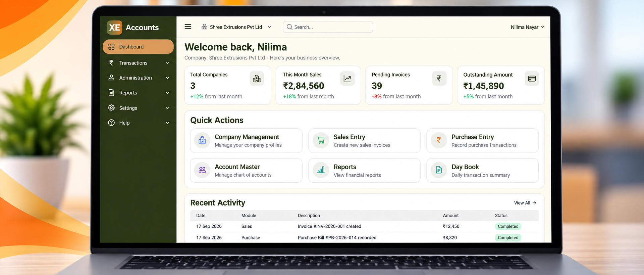The height and width of the screenshot is (275, 644).
Task: Click the Transactions rupee icon in sidebar
Action: pyautogui.click(x=111, y=63)
